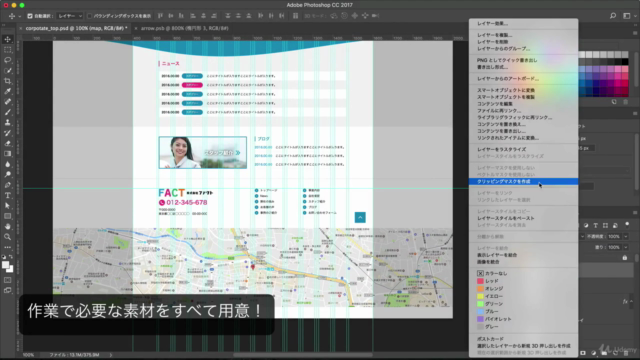Screen dimensions: 640x360
Task: Select the Move tool in toolbox
Action: (x=7, y=39)
